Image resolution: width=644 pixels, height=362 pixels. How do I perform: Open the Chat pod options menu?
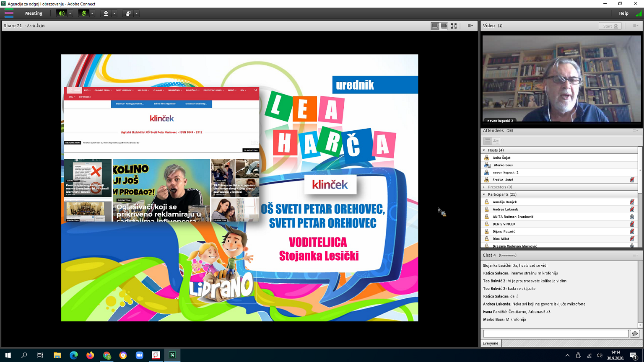(x=635, y=255)
